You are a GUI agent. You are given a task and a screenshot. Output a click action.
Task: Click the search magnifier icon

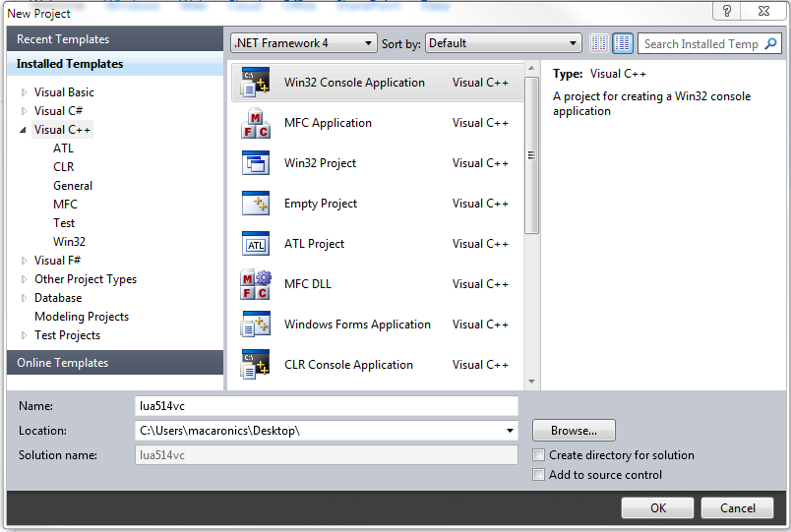click(770, 44)
